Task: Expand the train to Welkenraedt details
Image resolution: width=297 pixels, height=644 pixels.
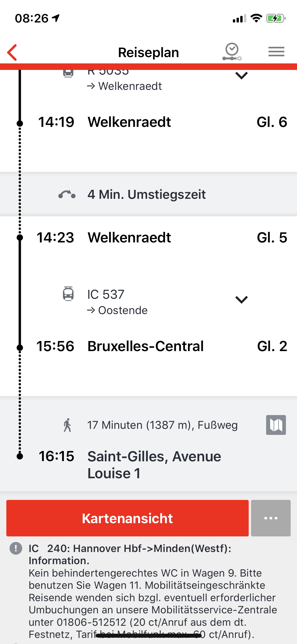Action: (x=241, y=76)
